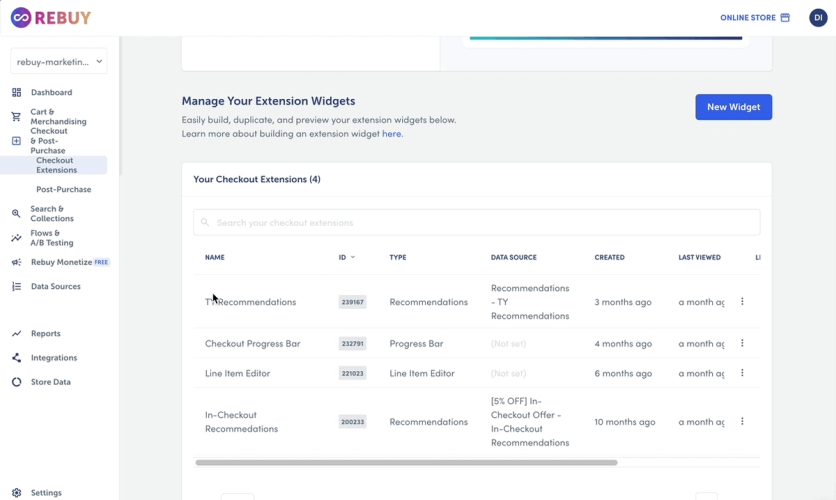This screenshot has width=836, height=500.
Task: Open three-dot menu for In-Checkout Recommendations
Action: pos(742,422)
